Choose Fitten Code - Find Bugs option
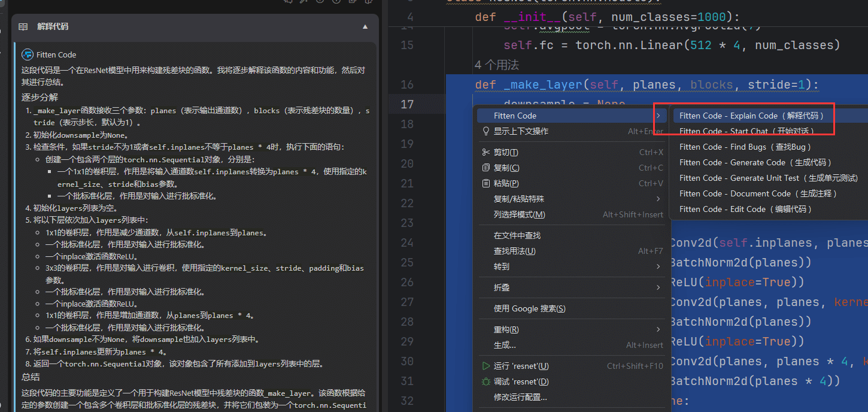This screenshot has width=868, height=412. click(x=745, y=147)
